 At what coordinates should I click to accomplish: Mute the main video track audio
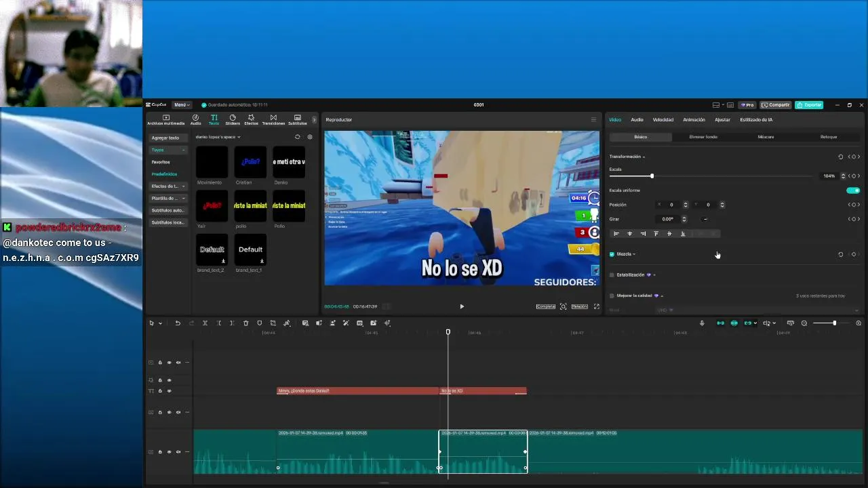(x=178, y=452)
